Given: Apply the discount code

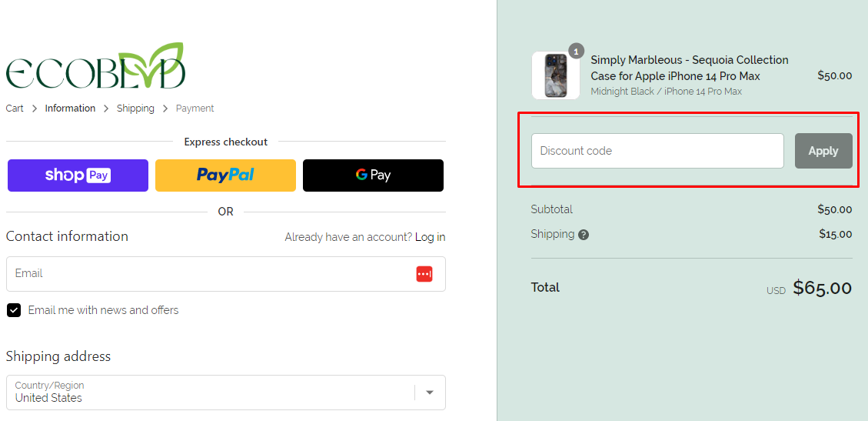Looking at the screenshot, I should pos(823,151).
